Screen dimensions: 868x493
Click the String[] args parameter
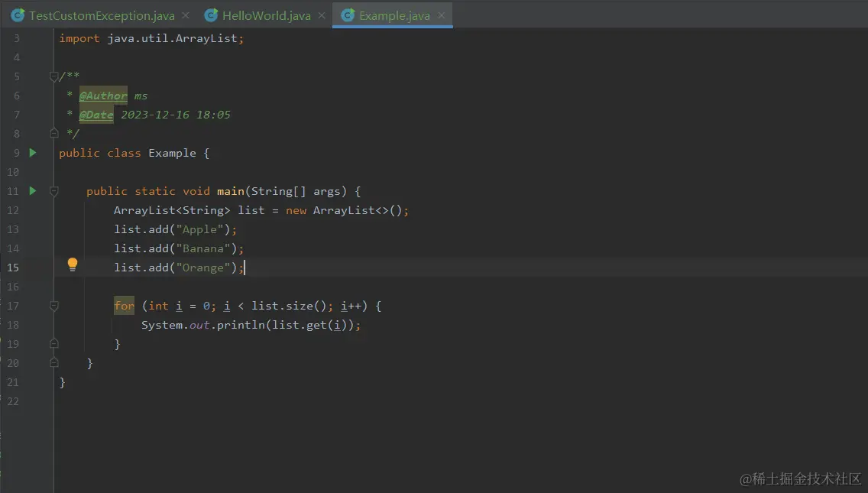296,191
